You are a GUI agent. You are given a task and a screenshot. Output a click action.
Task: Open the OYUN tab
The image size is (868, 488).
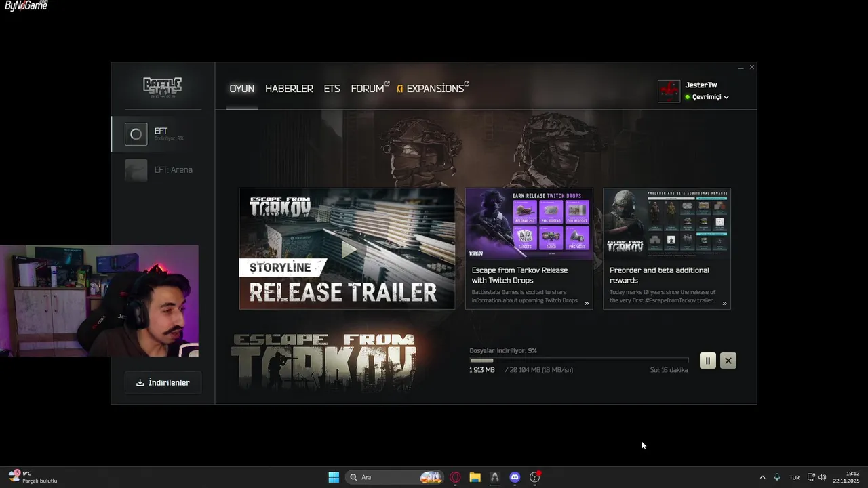(x=241, y=89)
